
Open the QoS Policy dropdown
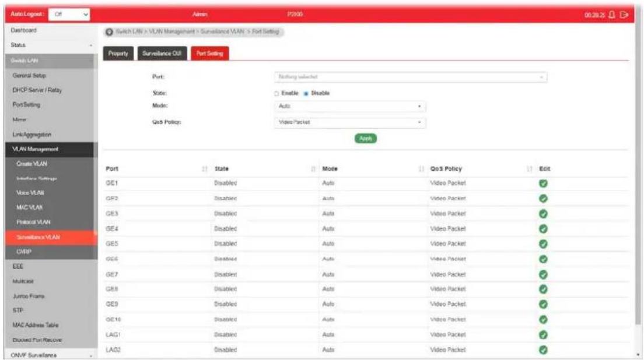[350, 122]
